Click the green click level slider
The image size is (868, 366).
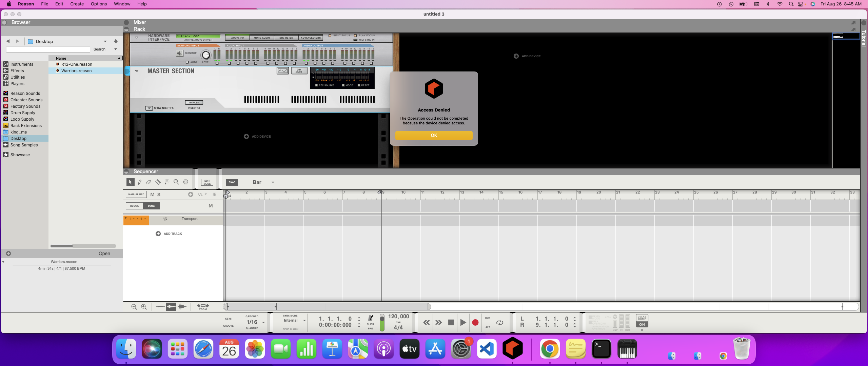pos(382,323)
